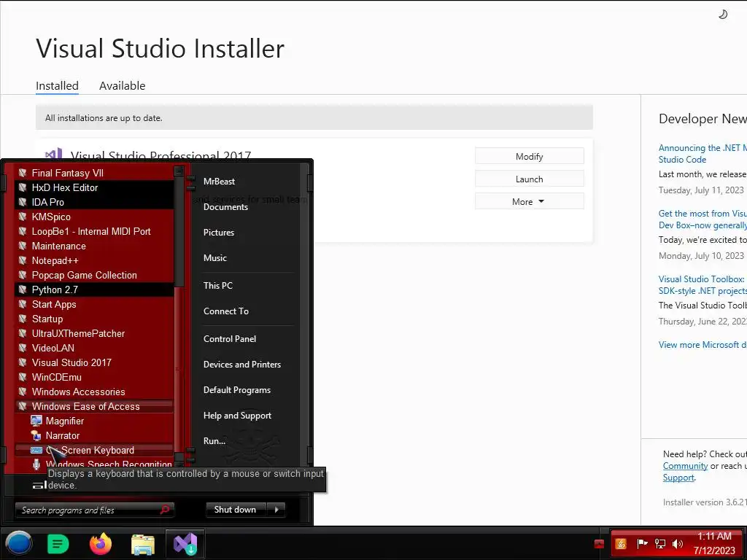The image size is (747, 560).
Task: Expand the Maintenance folder
Action: pos(94,246)
